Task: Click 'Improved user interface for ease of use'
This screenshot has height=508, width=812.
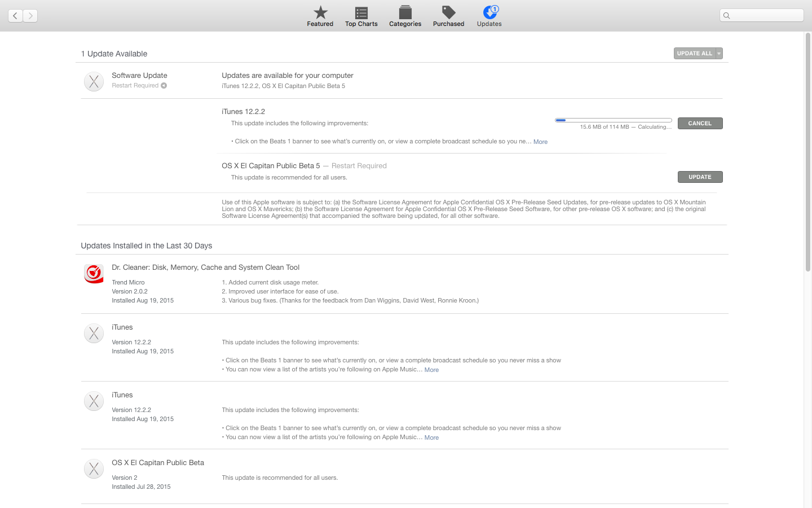Action: tap(280, 292)
